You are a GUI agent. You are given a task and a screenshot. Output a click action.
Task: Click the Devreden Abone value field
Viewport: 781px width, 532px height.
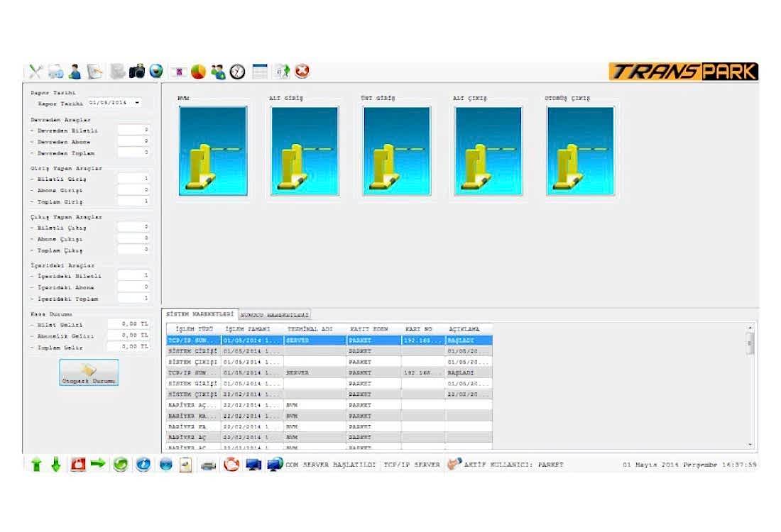point(133,141)
